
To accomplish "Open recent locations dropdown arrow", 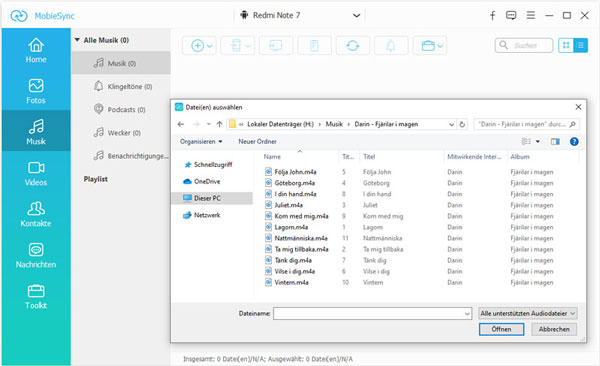I will tap(209, 124).
